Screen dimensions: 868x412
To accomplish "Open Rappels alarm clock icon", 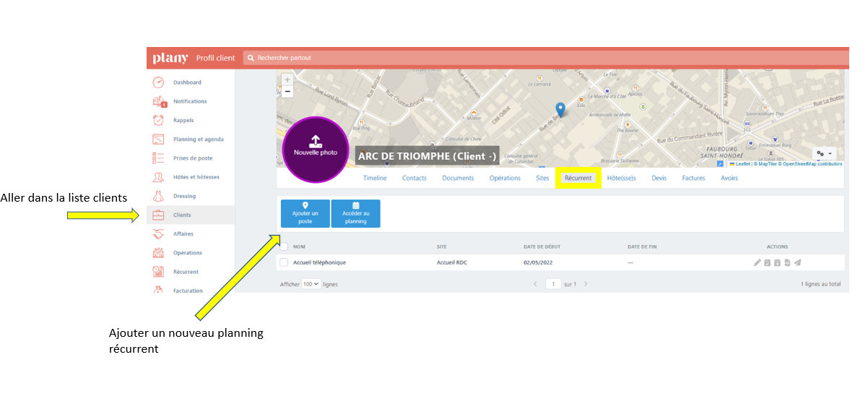I will click(158, 121).
